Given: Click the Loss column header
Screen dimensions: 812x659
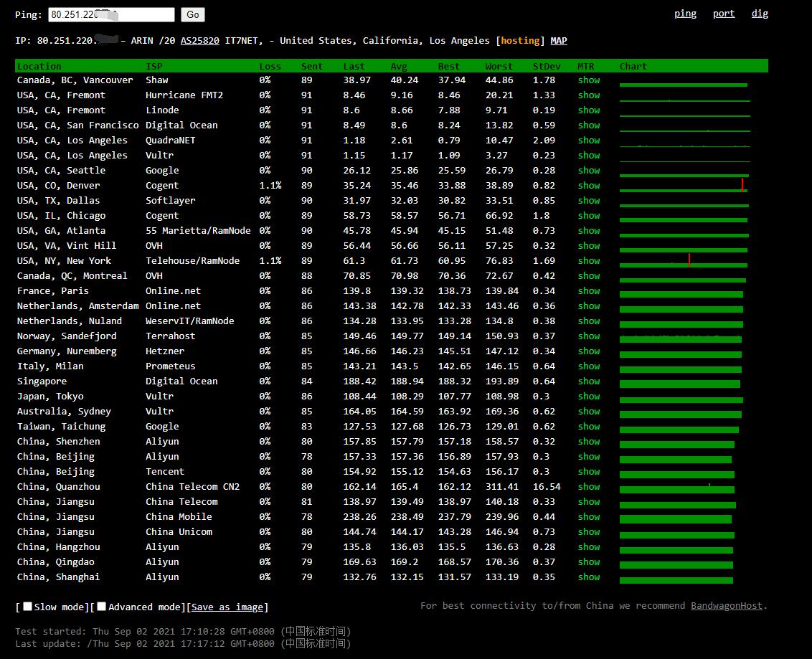Looking at the screenshot, I should point(270,66).
